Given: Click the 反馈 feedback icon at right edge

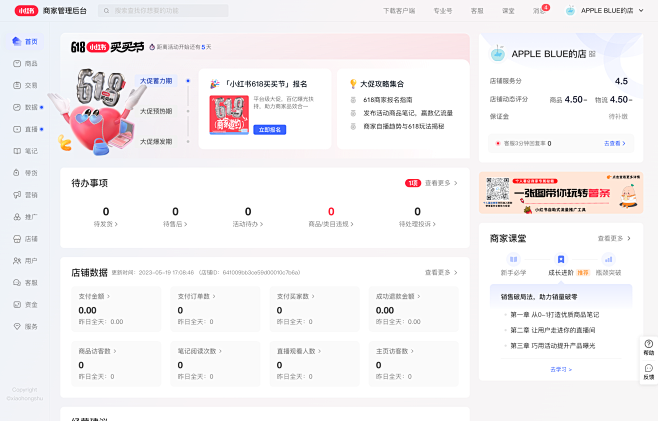Looking at the screenshot, I should click(x=649, y=372).
